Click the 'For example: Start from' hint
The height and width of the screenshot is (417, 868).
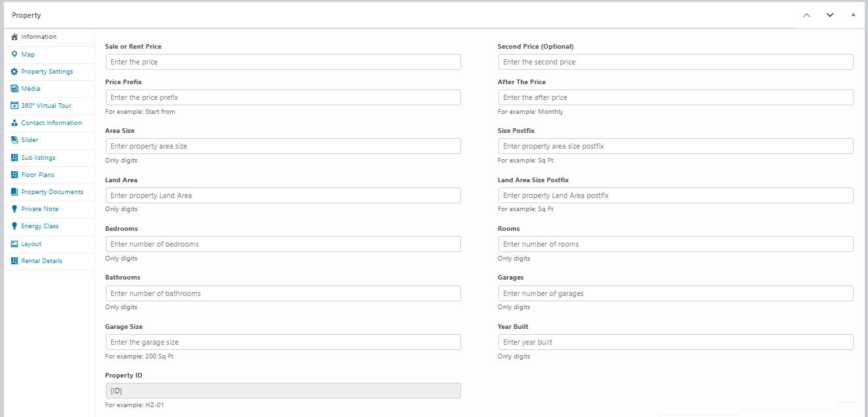click(x=140, y=112)
